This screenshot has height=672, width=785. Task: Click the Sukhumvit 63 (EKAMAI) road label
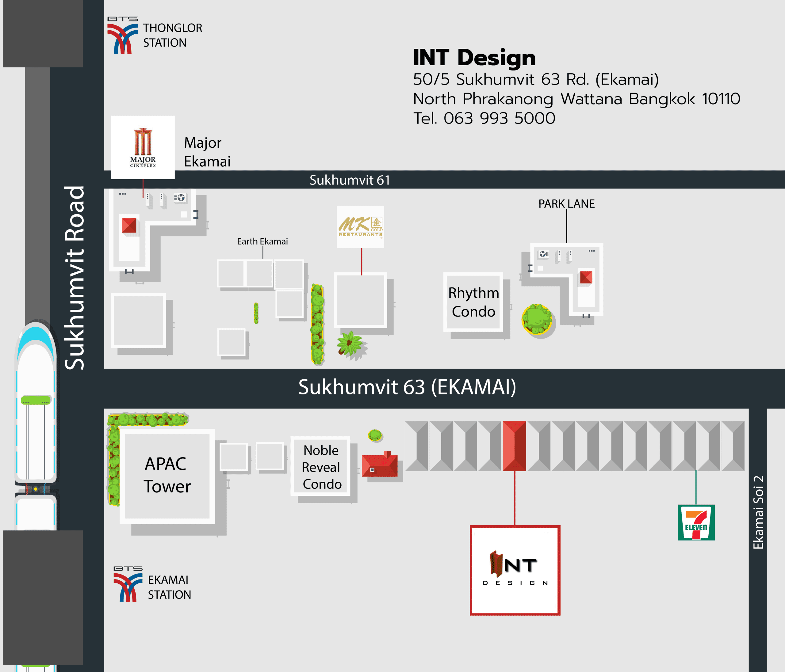point(407,387)
